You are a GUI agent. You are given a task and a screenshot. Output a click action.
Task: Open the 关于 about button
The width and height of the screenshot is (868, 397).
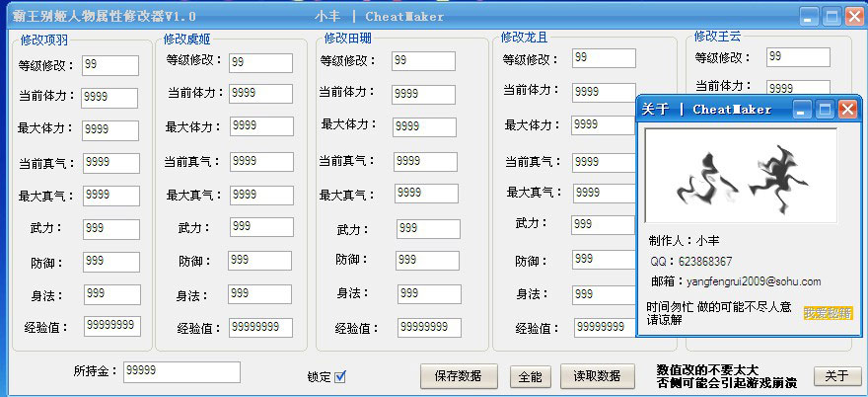click(x=836, y=376)
